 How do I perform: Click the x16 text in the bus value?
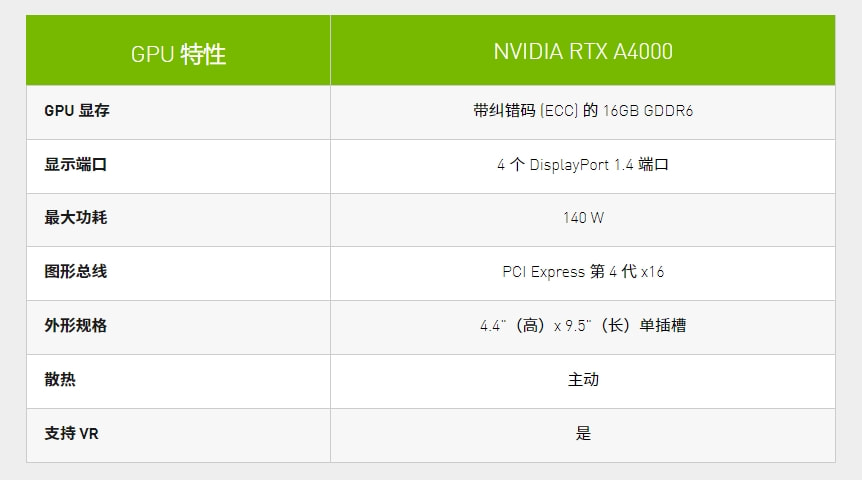tap(653, 272)
